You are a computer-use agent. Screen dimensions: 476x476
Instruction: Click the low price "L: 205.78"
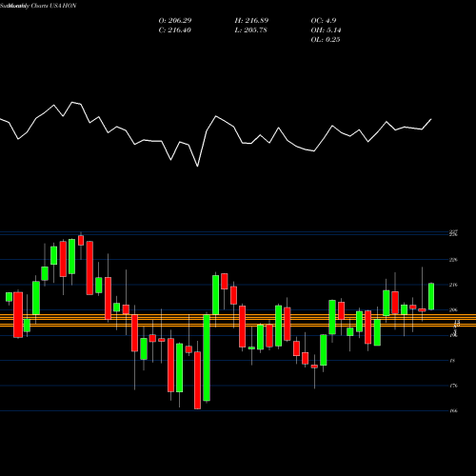point(250,30)
